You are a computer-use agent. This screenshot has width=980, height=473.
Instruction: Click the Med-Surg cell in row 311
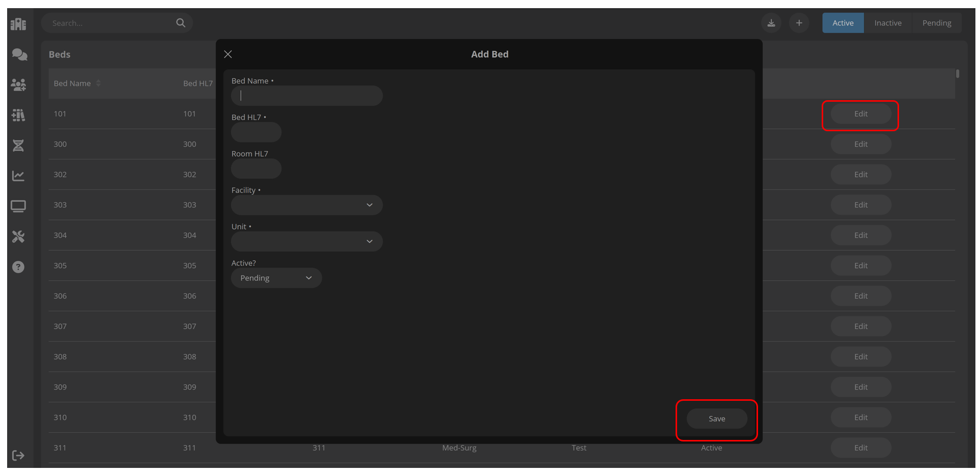[x=459, y=448]
